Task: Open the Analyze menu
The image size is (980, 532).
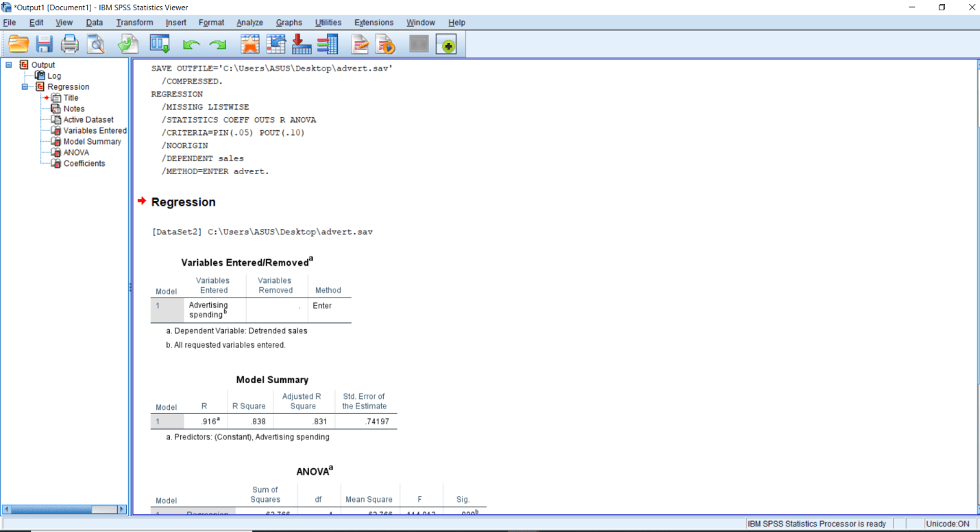Action: click(249, 22)
